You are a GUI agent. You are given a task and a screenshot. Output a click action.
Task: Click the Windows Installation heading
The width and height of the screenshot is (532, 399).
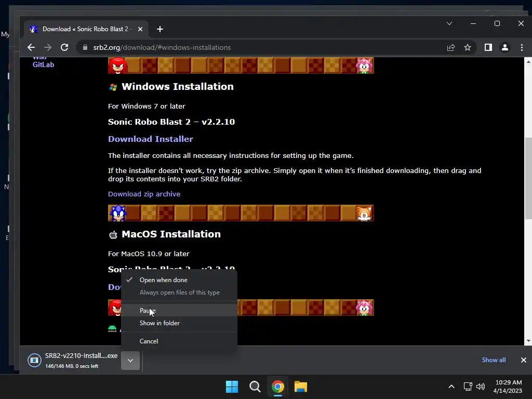[x=178, y=87]
